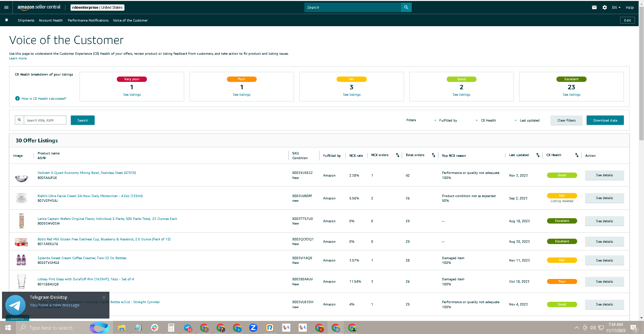Click the Telegram logo in notification
The height and width of the screenshot is (334, 644).
tap(15, 305)
